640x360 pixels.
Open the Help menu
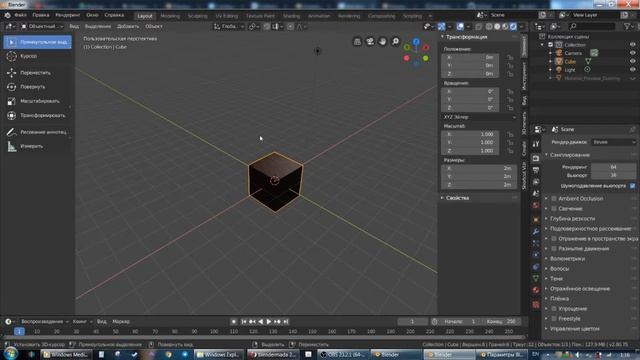(114, 15)
